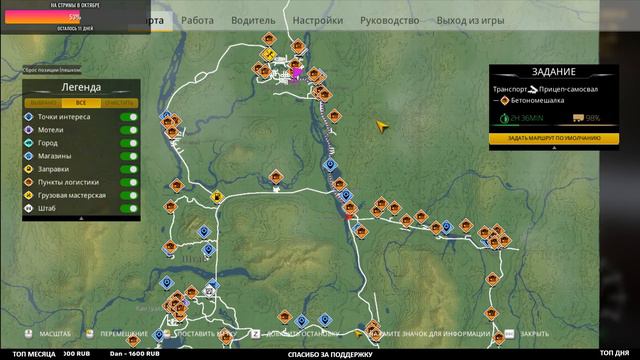Click the logistics marker left of the two southern blue markers

point(284,317)
